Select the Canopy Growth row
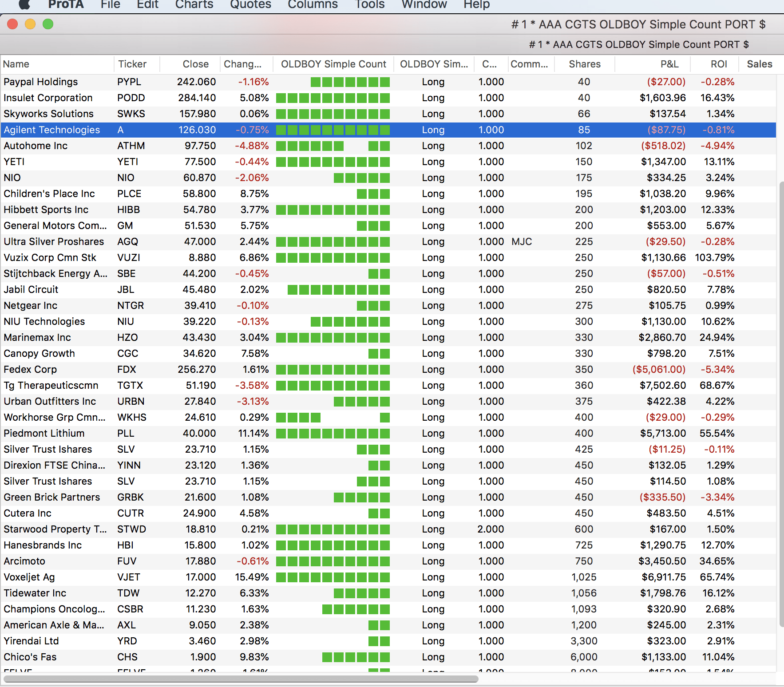Screen dimensions: 784x687 [388, 353]
